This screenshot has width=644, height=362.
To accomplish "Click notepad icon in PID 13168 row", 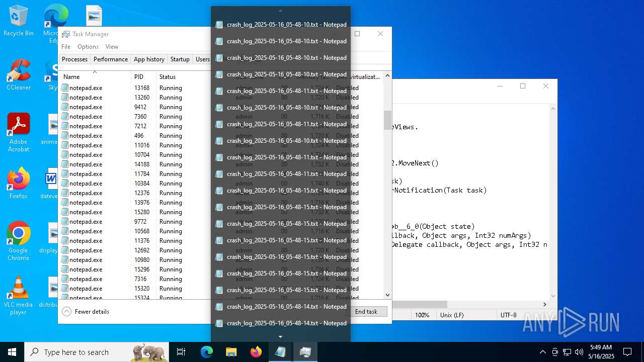I will coord(64,87).
